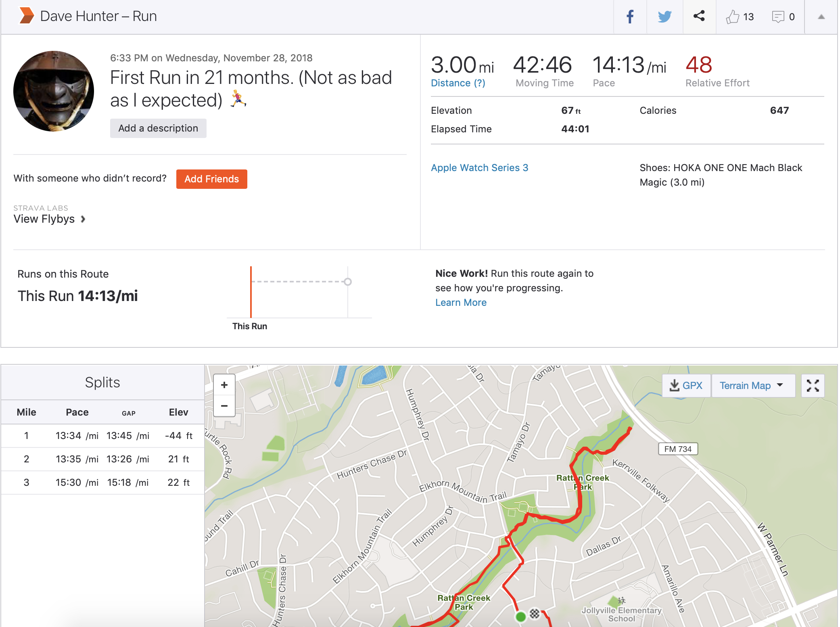Screen dimensions: 840x627
Task: Open the comments bubble icon
Action: (x=778, y=17)
